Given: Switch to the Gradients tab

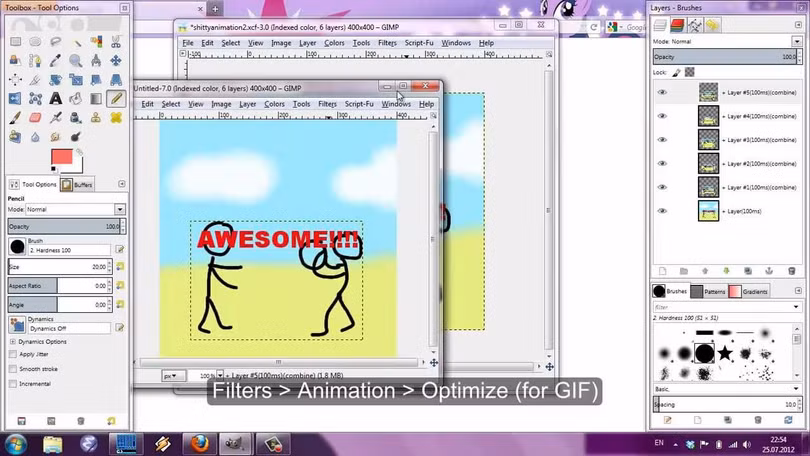Looking at the screenshot, I should click(749, 291).
